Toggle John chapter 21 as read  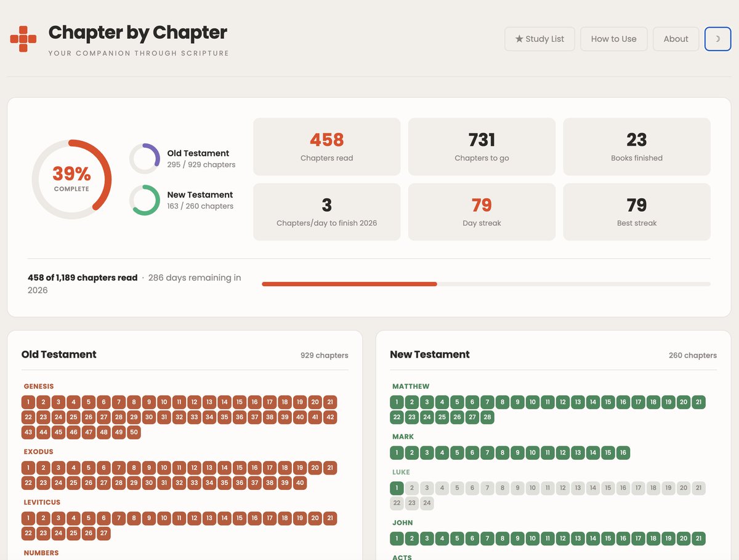[x=698, y=539]
